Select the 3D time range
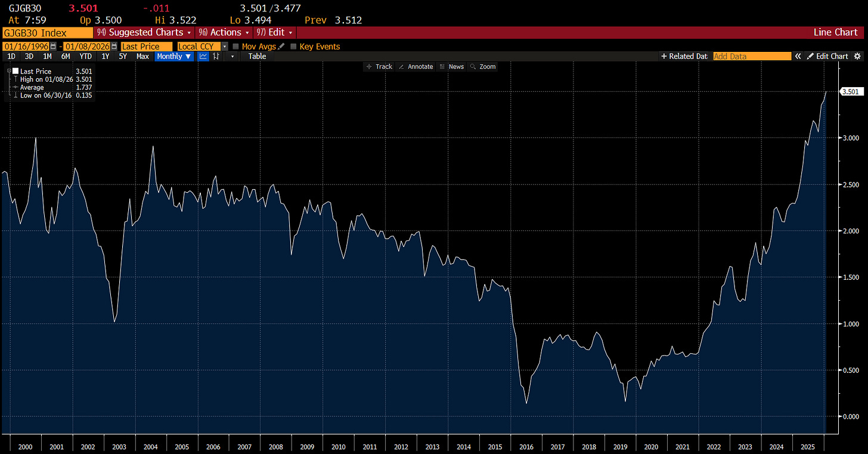868x454 pixels. (29, 56)
